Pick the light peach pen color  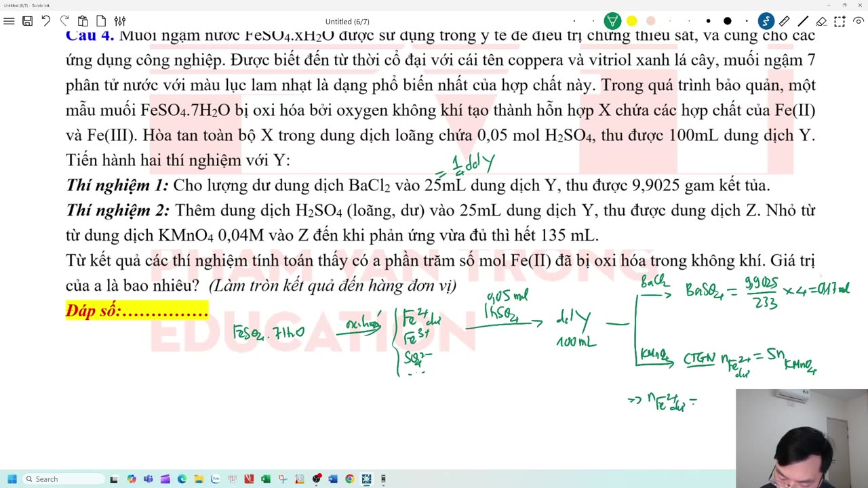[650, 21]
